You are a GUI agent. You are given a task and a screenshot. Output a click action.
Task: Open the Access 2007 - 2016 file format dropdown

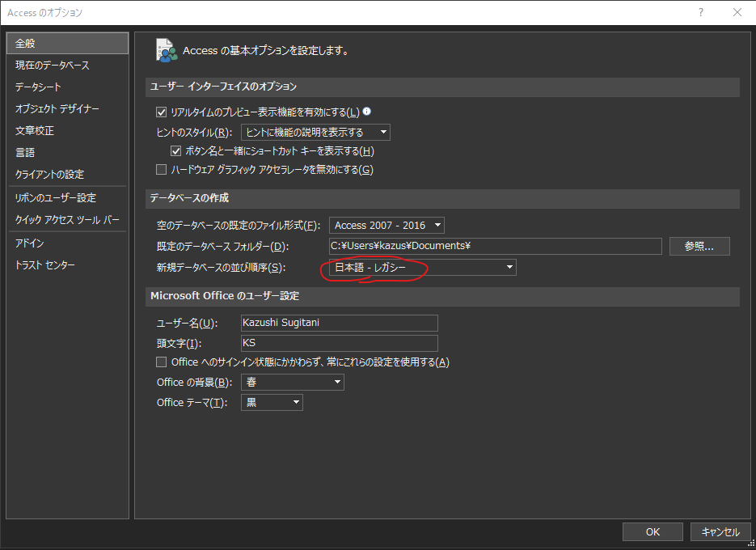pos(386,226)
